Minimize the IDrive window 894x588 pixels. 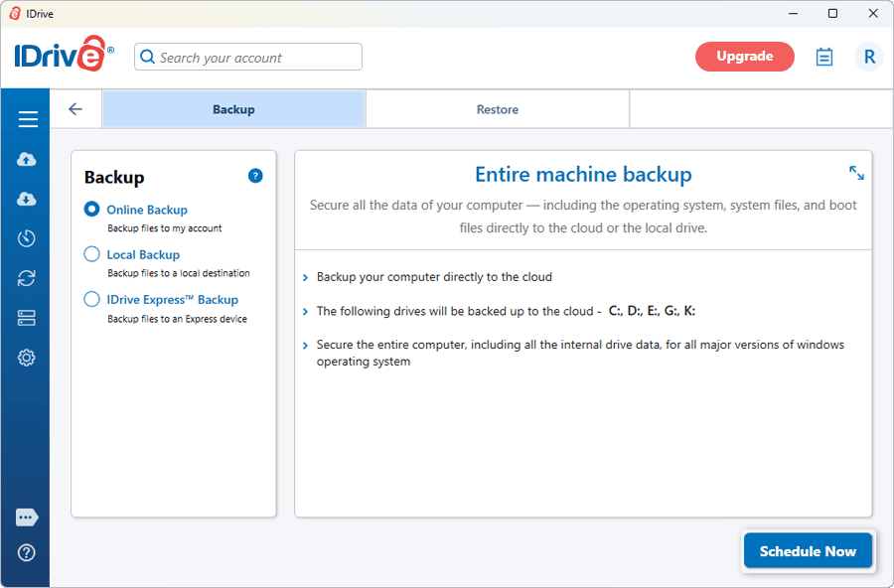(x=793, y=13)
